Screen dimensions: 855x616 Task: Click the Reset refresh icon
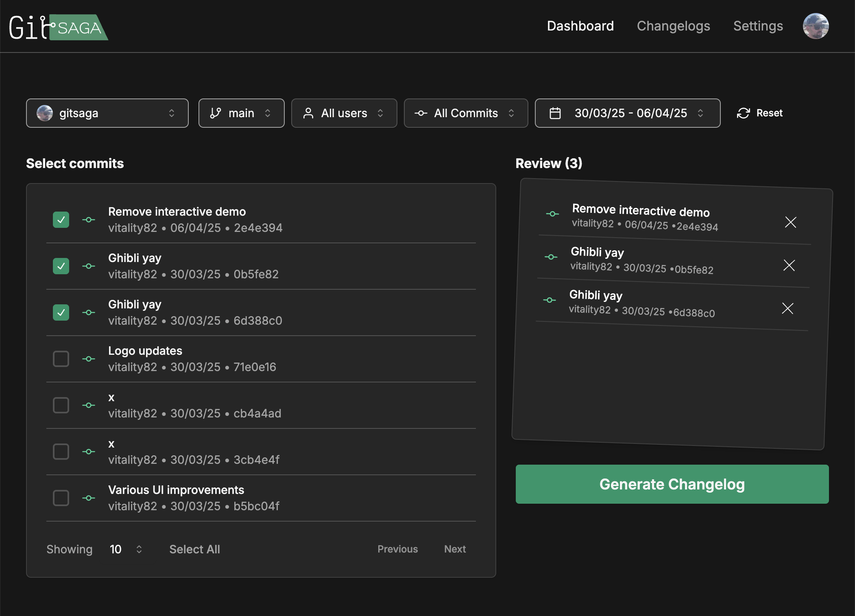pos(743,113)
